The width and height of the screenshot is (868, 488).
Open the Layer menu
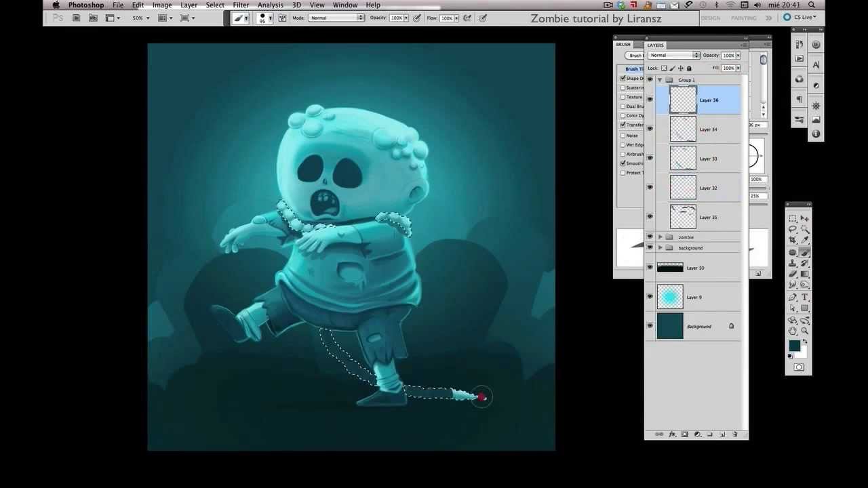pyautogui.click(x=189, y=5)
